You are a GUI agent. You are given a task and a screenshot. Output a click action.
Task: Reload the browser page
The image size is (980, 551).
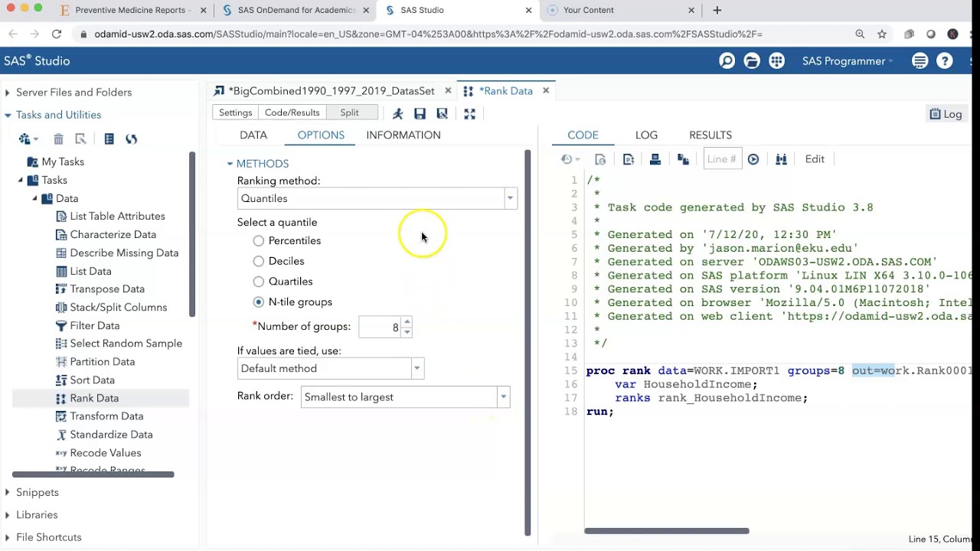[x=57, y=34]
